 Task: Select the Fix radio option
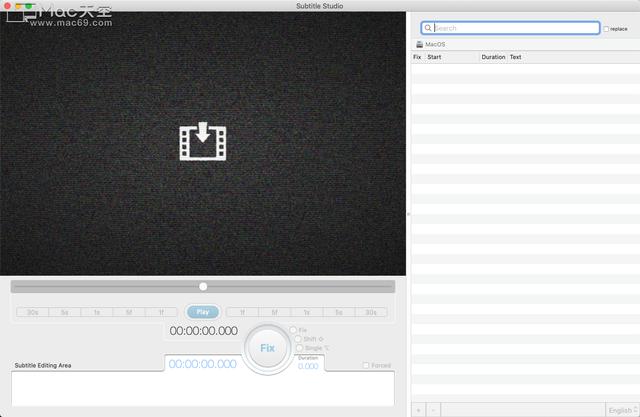[293, 330]
